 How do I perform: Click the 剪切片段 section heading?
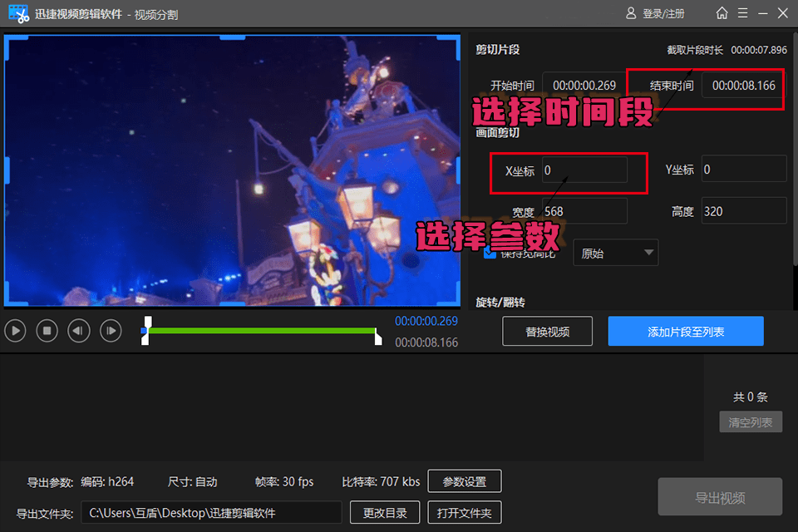pyautogui.click(x=497, y=49)
